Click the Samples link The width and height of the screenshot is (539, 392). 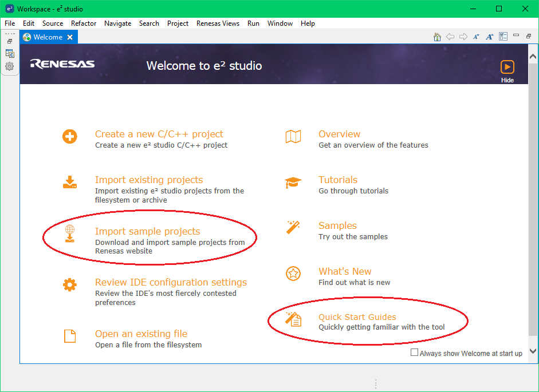coord(337,225)
